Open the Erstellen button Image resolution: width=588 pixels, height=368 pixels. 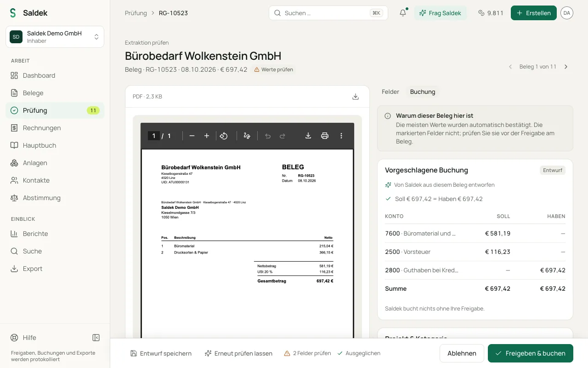coord(534,13)
